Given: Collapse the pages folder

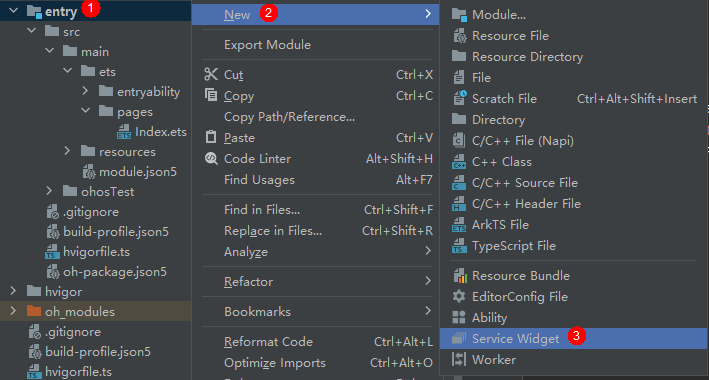Looking at the screenshot, I should tap(85, 111).
